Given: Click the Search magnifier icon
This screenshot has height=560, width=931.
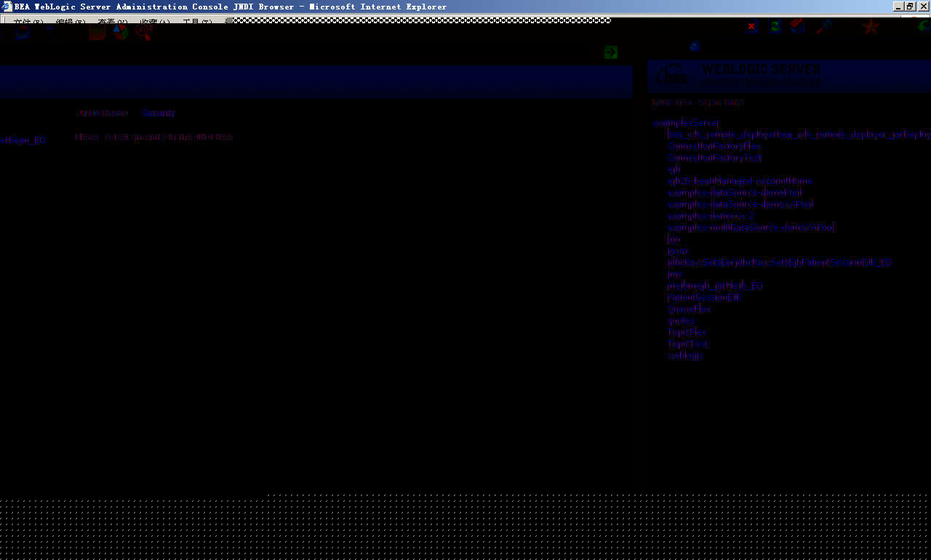Looking at the screenshot, I should click(823, 26).
